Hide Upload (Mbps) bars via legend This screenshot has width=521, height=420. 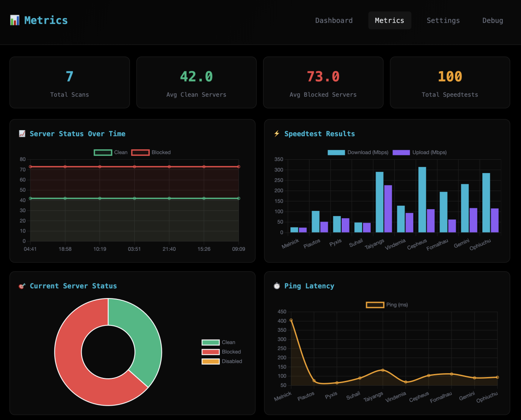pyautogui.click(x=419, y=153)
